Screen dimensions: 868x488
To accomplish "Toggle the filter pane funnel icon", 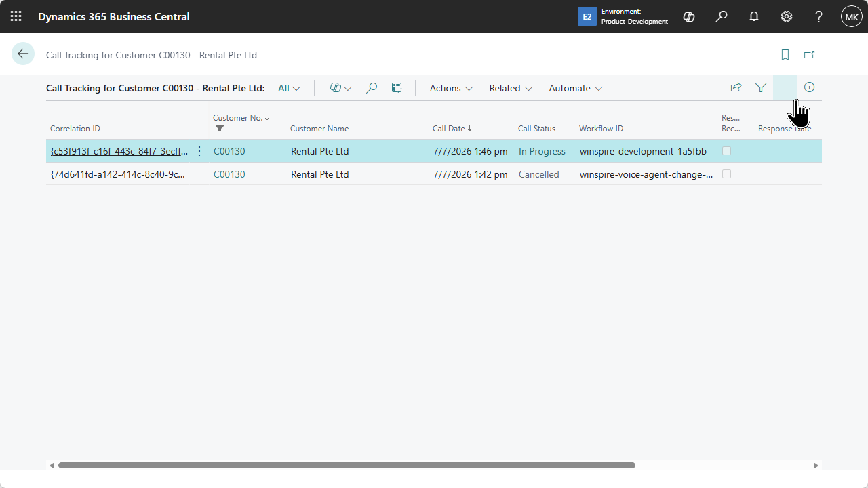I will click(761, 87).
